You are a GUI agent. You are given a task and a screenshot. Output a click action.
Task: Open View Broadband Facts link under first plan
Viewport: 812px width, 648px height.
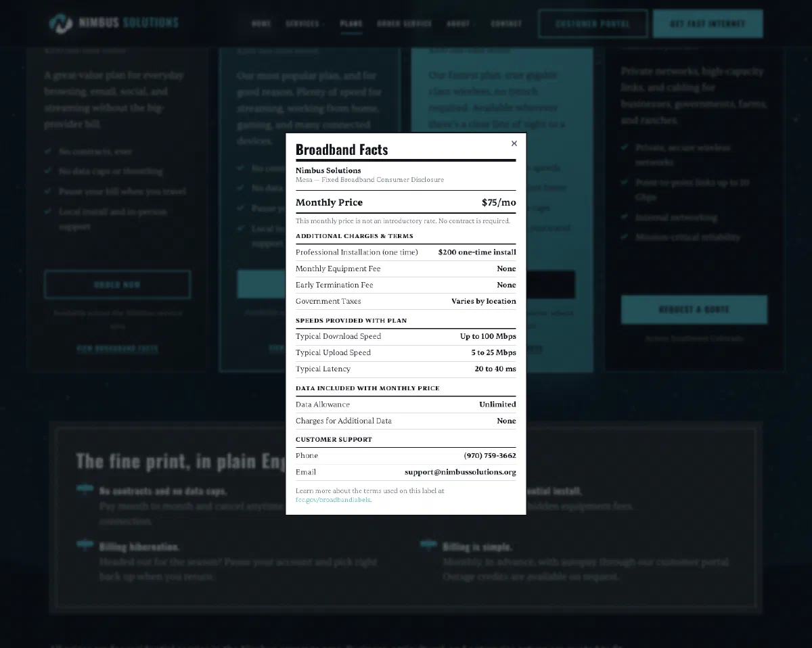click(x=117, y=348)
